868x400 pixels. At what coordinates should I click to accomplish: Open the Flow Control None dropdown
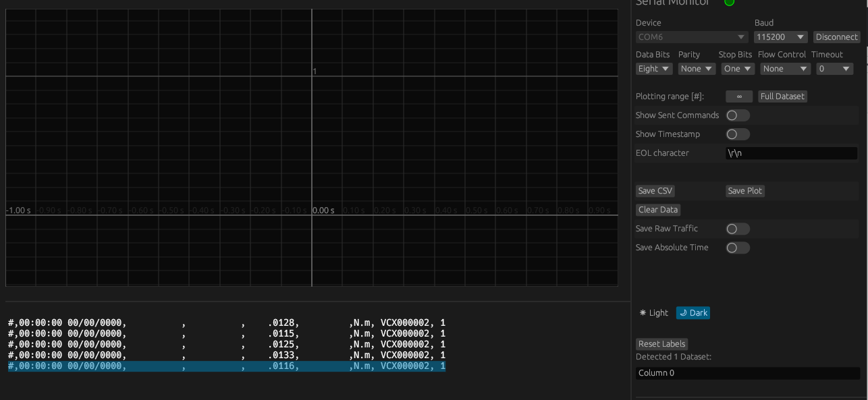click(785, 69)
